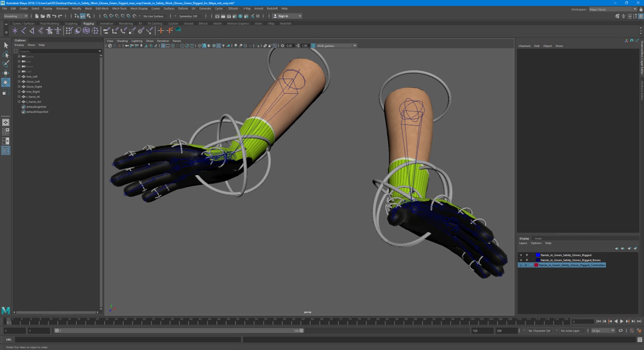Viewport: 644px width, 350px height.
Task: Select the arrow Select tool in toolbox
Action: (x=6, y=45)
